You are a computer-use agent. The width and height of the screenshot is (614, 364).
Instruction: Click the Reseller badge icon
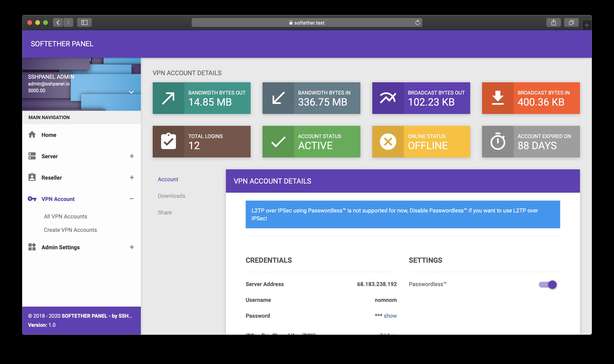(32, 177)
